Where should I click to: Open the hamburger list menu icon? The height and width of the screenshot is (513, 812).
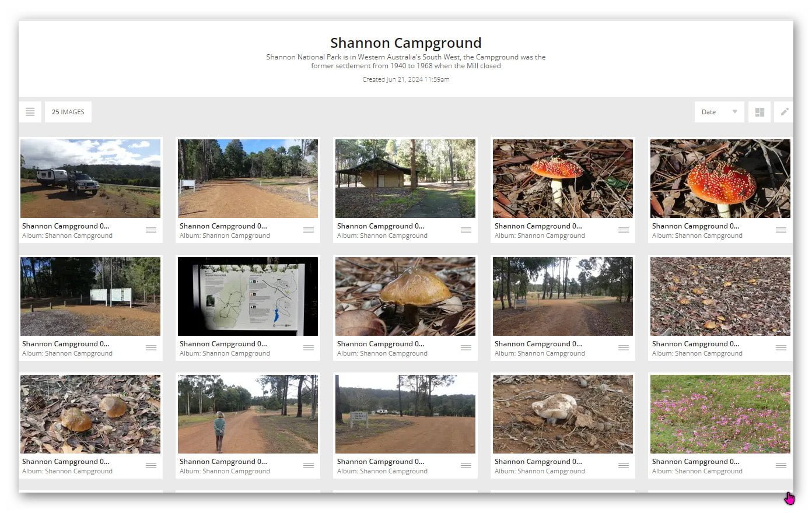pyautogui.click(x=30, y=112)
